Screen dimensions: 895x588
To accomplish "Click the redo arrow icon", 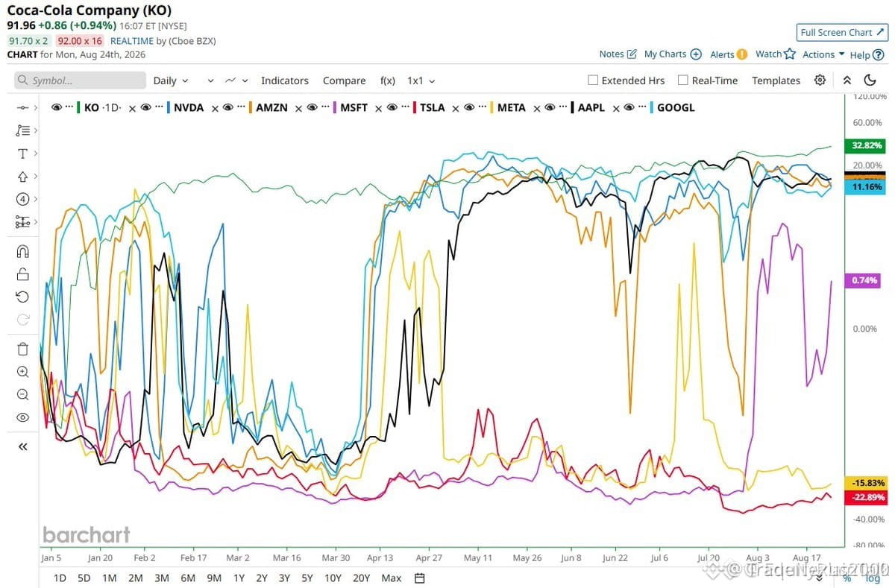I will [22, 320].
